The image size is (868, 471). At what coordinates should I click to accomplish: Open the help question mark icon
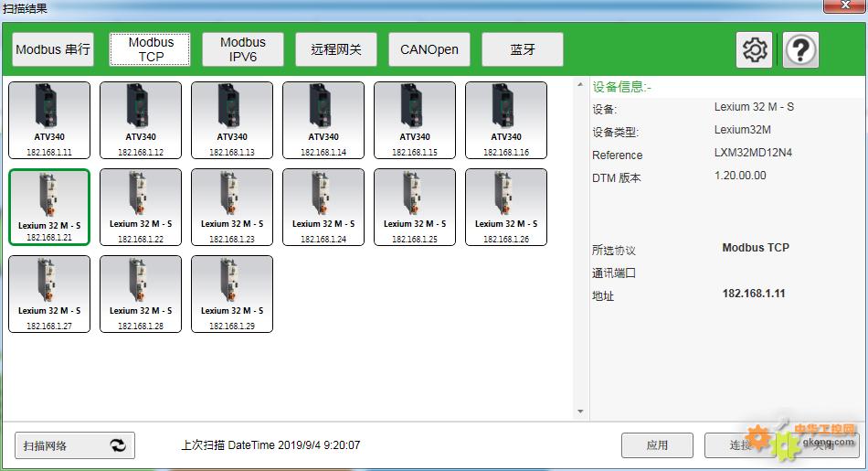pos(800,50)
